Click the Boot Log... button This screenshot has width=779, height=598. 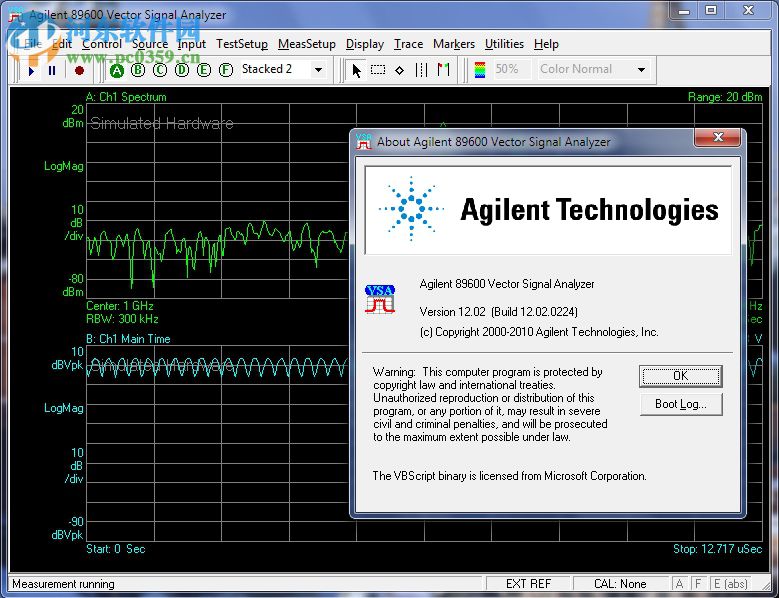point(680,404)
